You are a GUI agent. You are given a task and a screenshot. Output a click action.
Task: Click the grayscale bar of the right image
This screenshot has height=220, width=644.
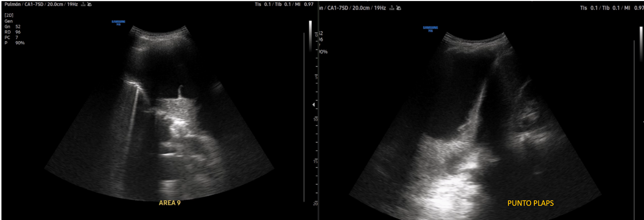[641, 44]
